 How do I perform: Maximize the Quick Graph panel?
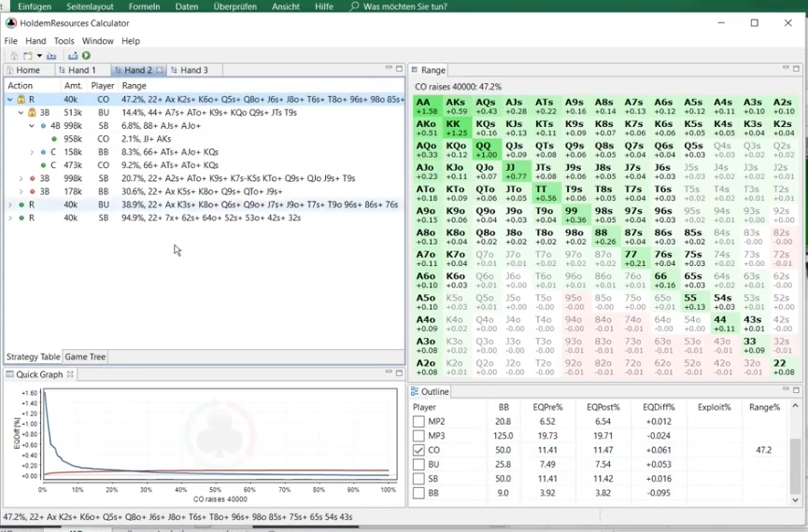tap(399, 372)
